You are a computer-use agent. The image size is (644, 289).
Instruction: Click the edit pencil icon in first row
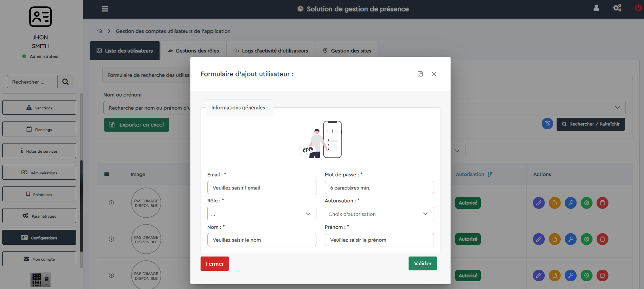[x=539, y=203]
